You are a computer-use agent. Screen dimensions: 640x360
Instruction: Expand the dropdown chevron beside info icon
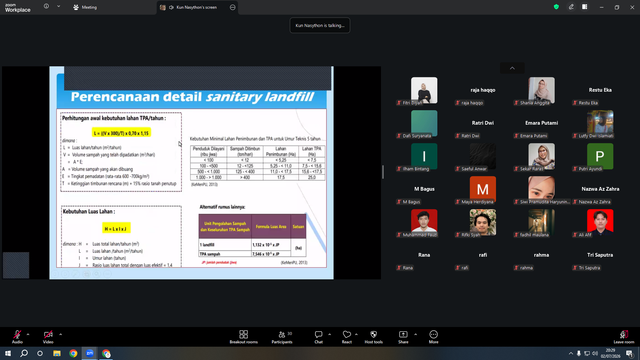point(58,7)
